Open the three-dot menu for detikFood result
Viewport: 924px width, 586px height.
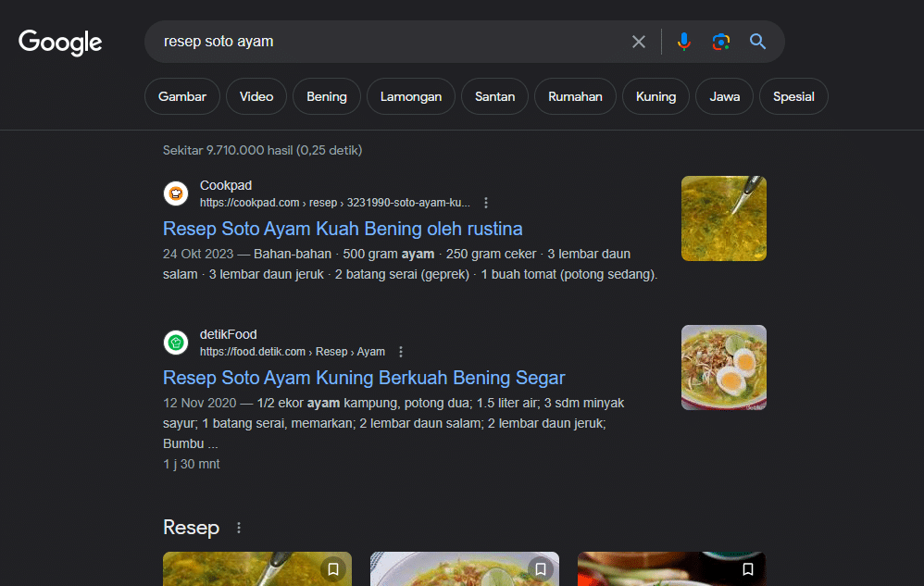coord(401,352)
